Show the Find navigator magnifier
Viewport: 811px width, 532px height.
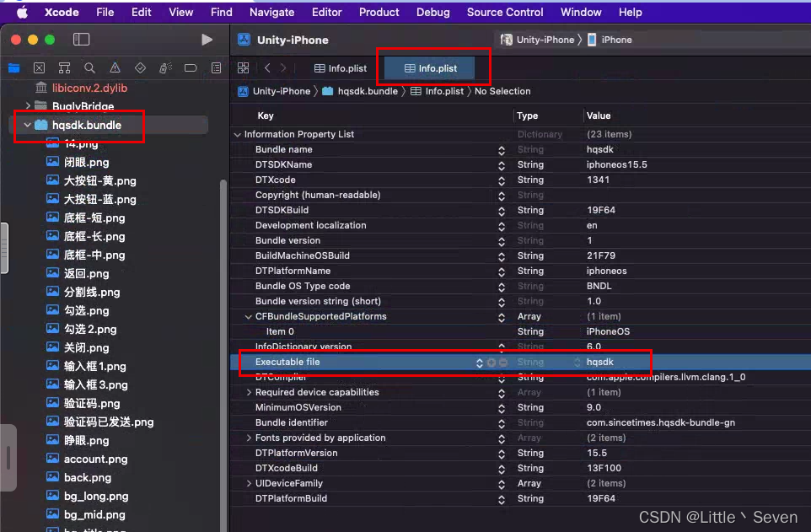(x=89, y=67)
